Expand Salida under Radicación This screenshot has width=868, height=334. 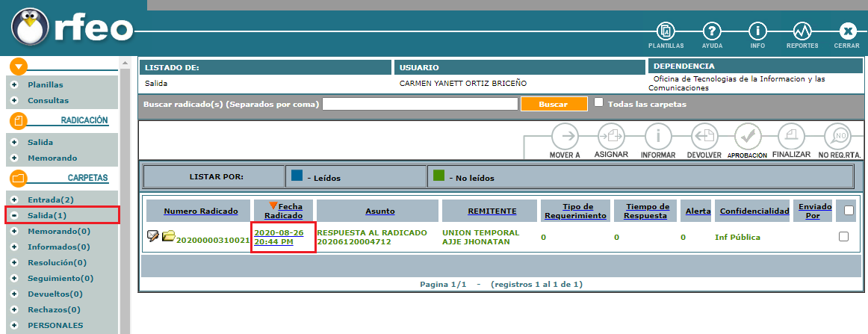point(15,143)
